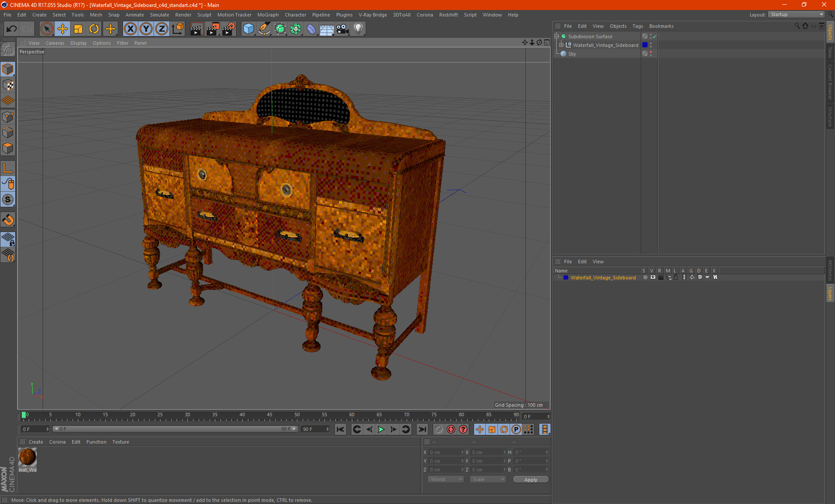Open the Scale mode dropdown
The height and width of the screenshot is (504, 835).
(x=488, y=479)
